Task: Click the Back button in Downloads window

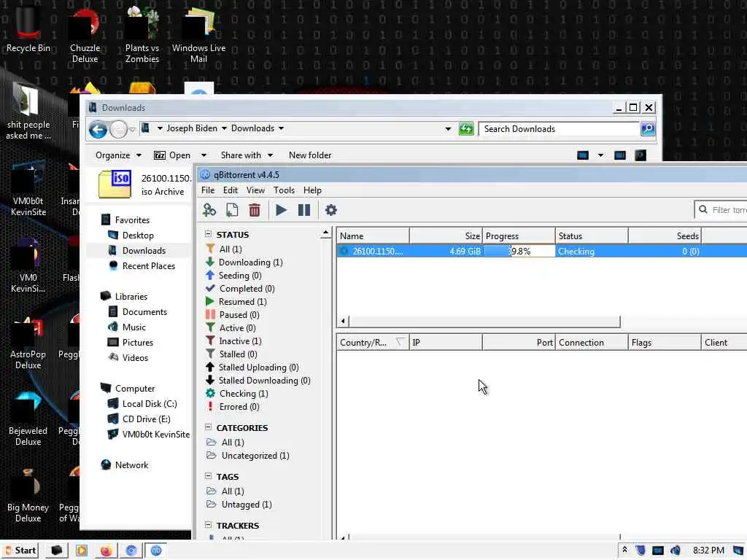Action: coord(98,129)
